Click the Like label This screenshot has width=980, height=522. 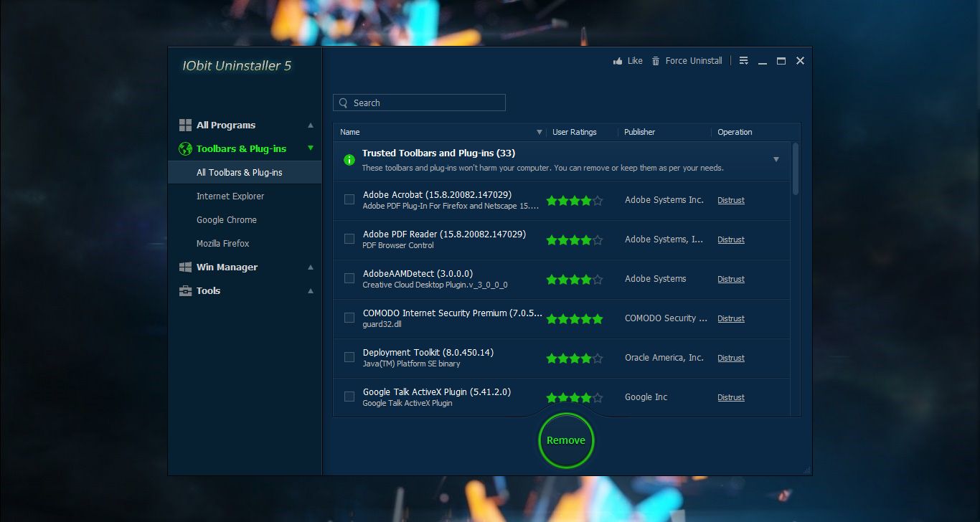(x=635, y=61)
